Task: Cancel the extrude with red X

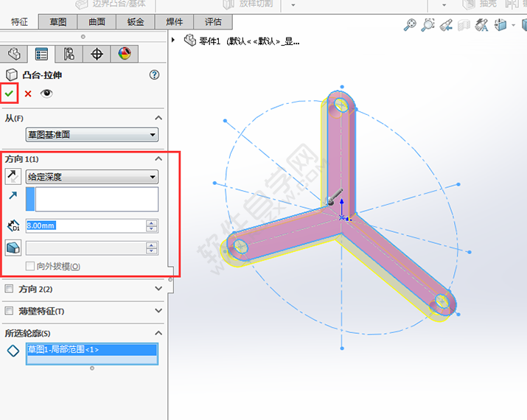Action: (x=28, y=94)
